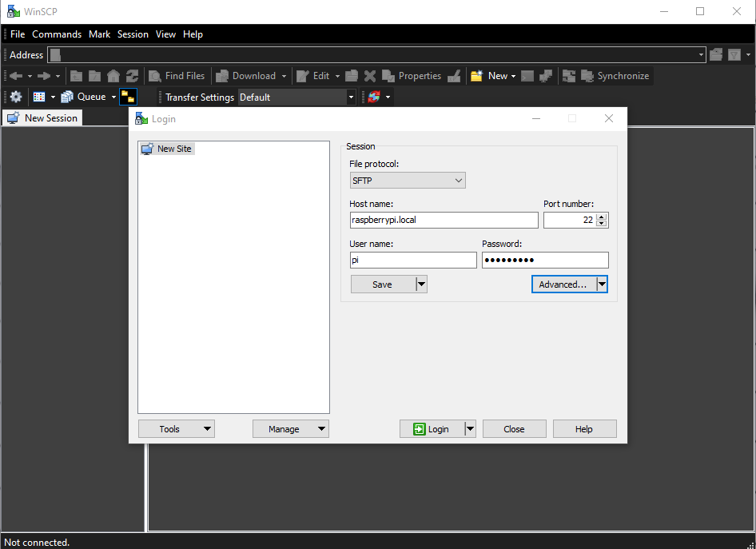Viewport: 756px width, 549px height.
Task: Click the Host name field raspberrypi.local
Action: (444, 220)
